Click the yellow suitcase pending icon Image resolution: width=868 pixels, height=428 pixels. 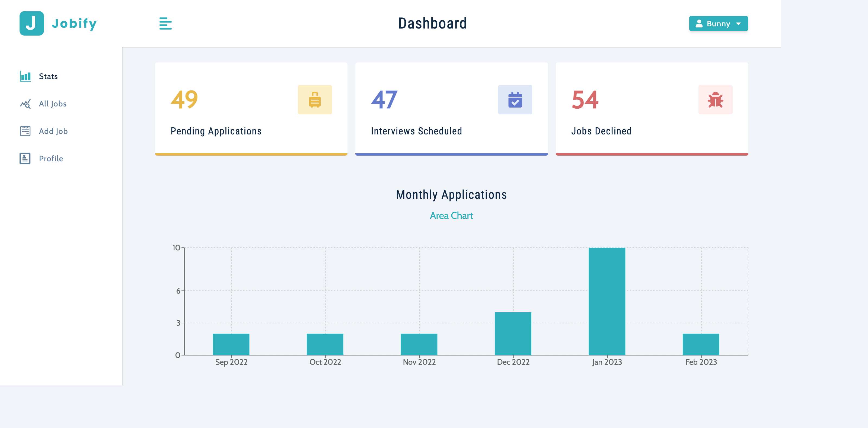pyautogui.click(x=314, y=100)
